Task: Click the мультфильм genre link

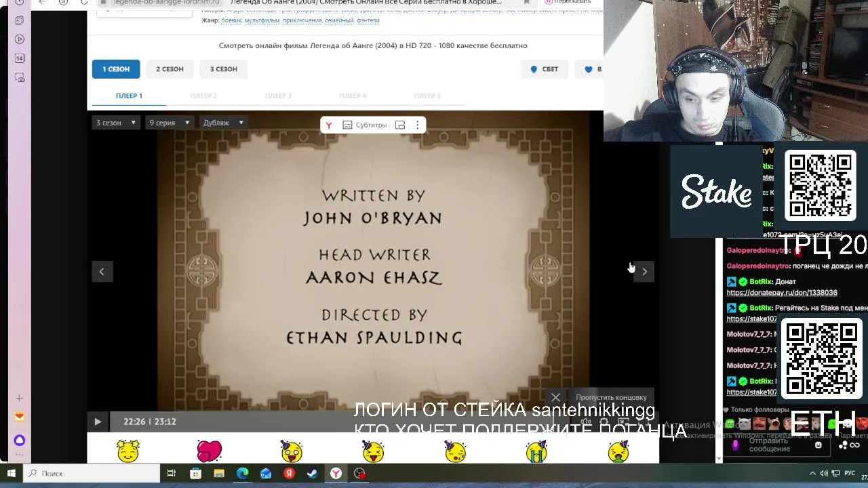Action: click(x=262, y=20)
